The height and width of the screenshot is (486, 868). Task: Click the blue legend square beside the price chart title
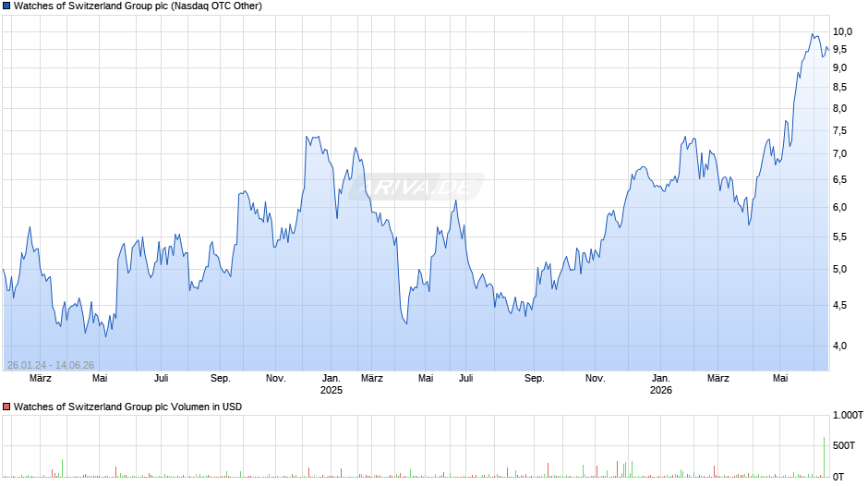(6, 6)
